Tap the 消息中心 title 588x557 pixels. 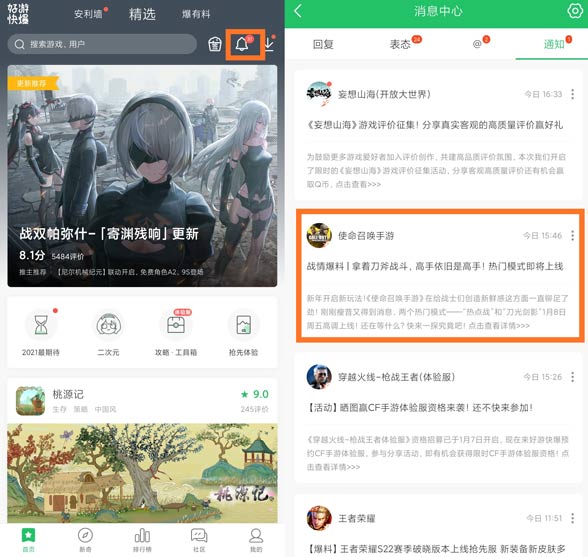click(x=438, y=11)
